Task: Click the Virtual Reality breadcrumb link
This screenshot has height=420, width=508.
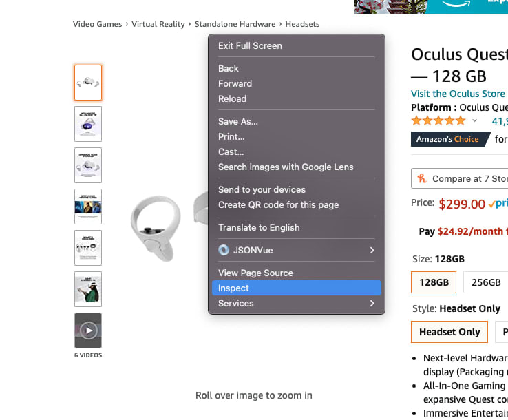Action: pyautogui.click(x=158, y=24)
